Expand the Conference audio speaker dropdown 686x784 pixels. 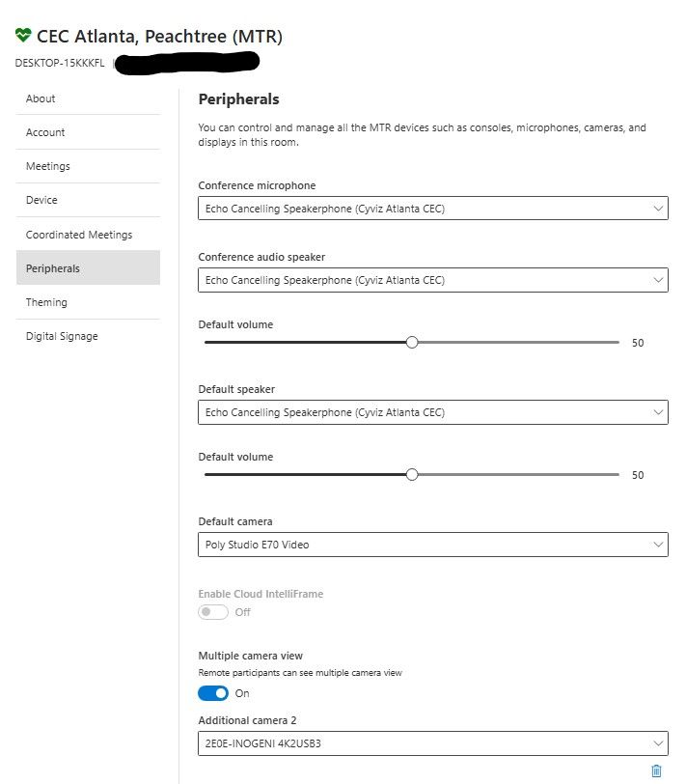(x=432, y=280)
